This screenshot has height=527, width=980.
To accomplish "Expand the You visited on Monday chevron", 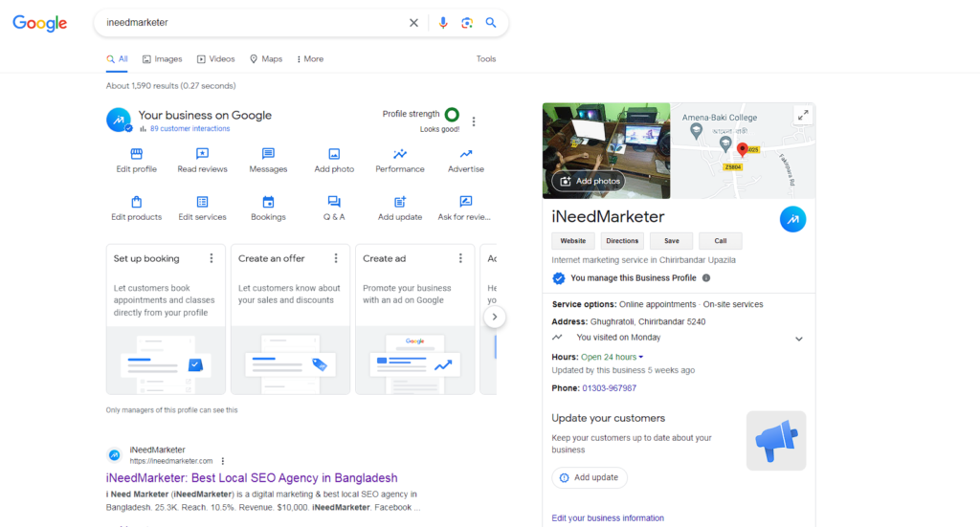I will click(799, 339).
